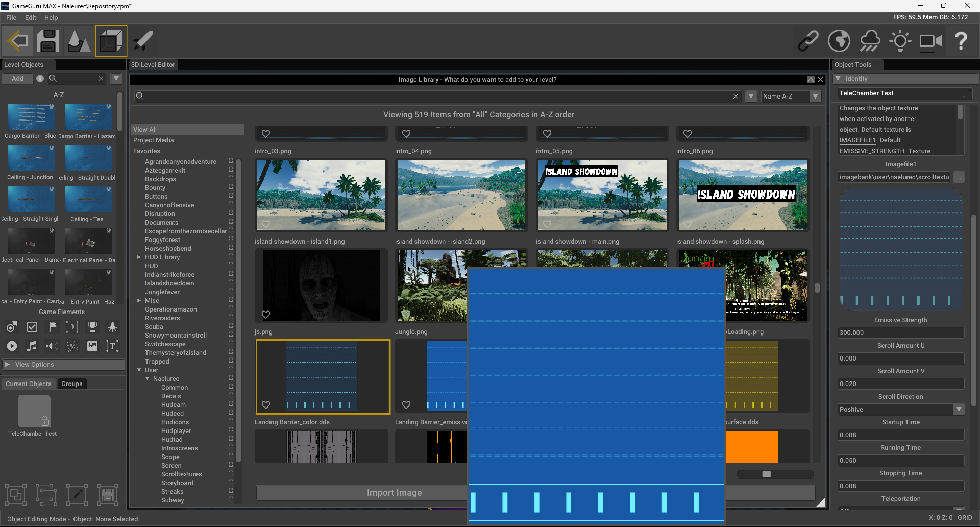Select the weather settings icon in the top toolbar

869,41
